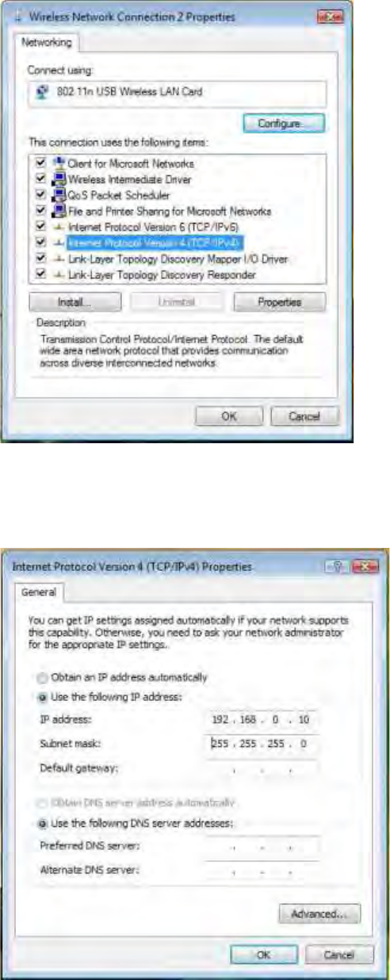This screenshot has height=980, width=390.
Task: Select the Wireless Intermediate Driver item icon
Action: pos(59,179)
